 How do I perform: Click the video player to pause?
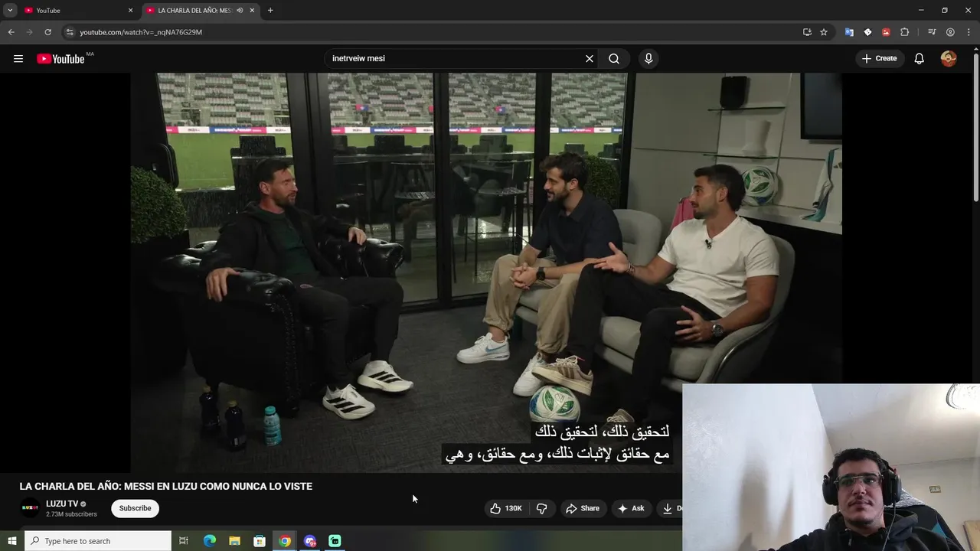click(x=485, y=272)
